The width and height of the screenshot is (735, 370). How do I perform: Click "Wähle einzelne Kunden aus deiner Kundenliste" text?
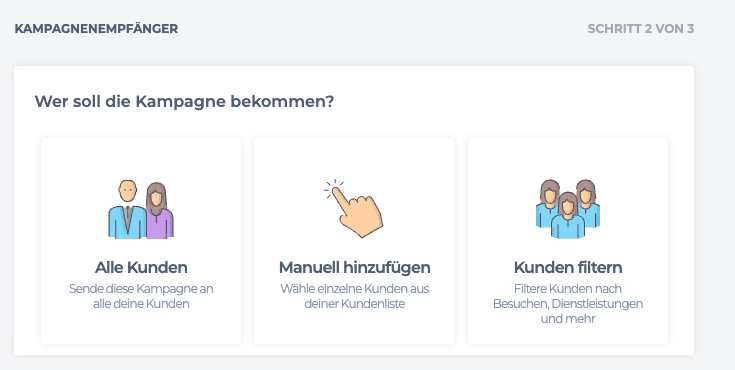pos(354,296)
